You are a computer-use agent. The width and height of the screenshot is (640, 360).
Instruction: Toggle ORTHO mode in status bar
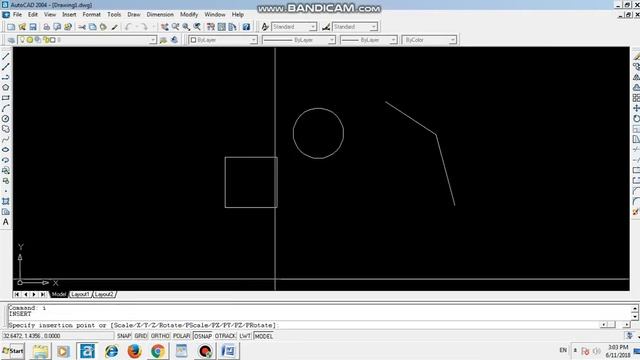point(160,336)
